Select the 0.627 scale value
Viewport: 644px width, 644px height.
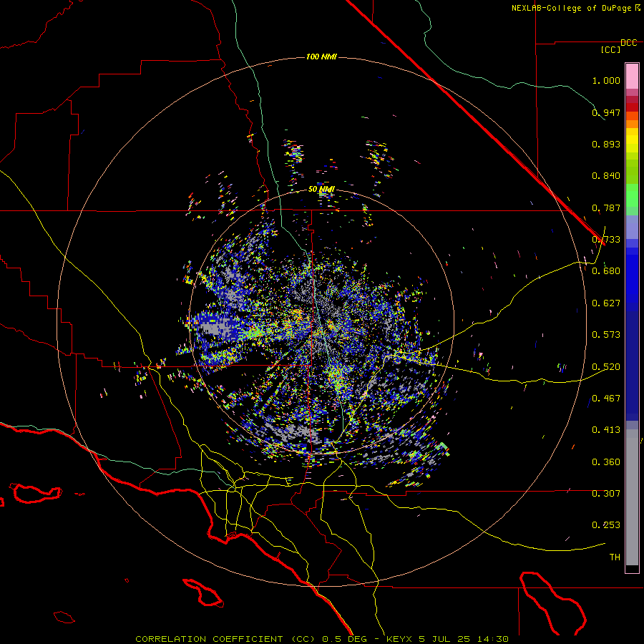[x=606, y=303]
